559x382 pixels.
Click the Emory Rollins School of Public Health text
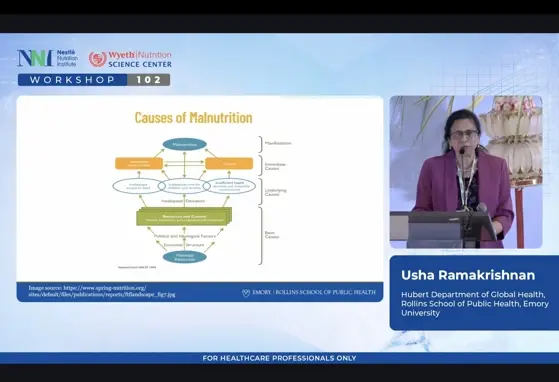[x=314, y=292]
